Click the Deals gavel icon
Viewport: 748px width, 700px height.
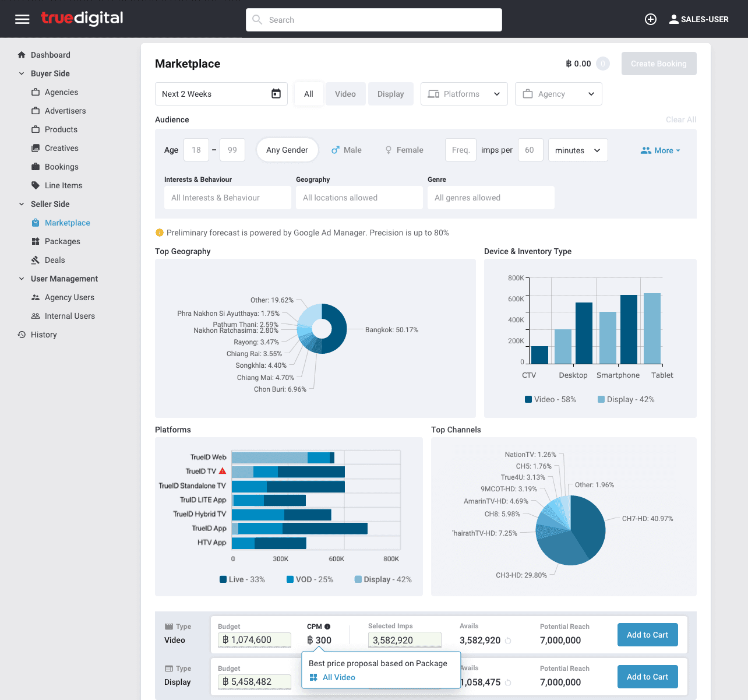36,260
